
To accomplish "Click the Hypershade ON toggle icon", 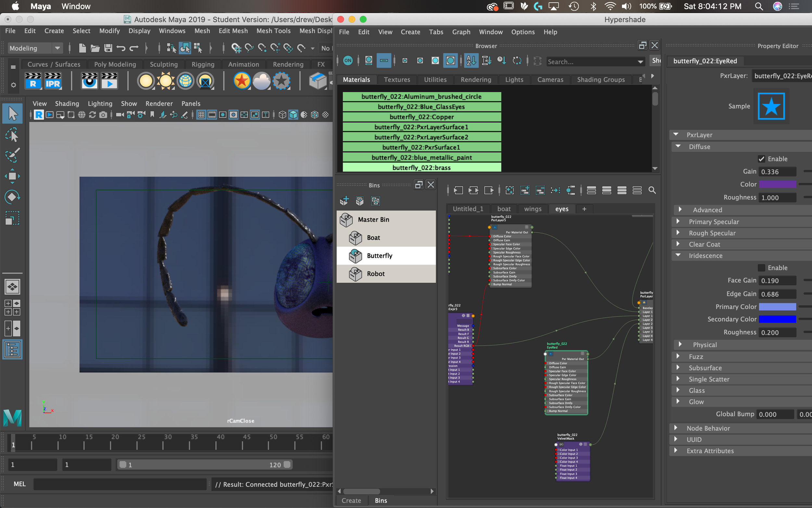I will (x=348, y=61).
